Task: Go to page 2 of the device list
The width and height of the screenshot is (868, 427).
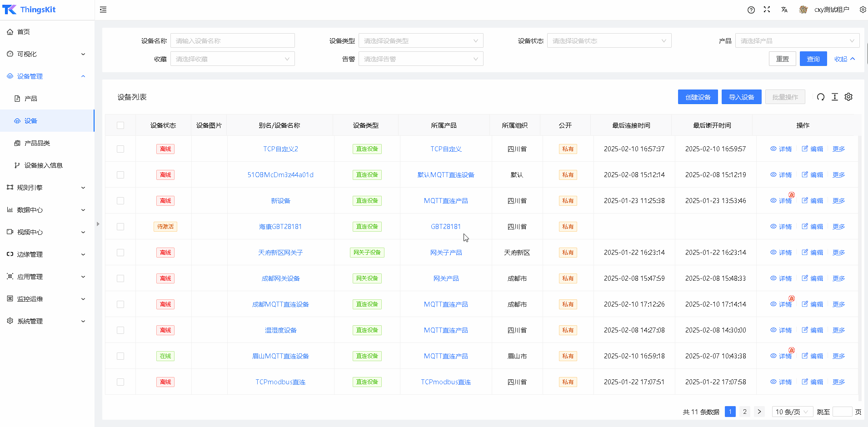Action: 745,412
